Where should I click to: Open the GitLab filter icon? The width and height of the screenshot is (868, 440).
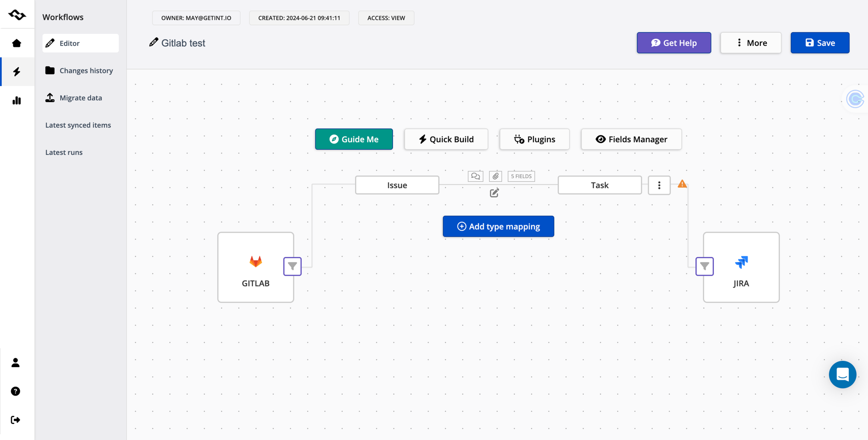(293, 266)
